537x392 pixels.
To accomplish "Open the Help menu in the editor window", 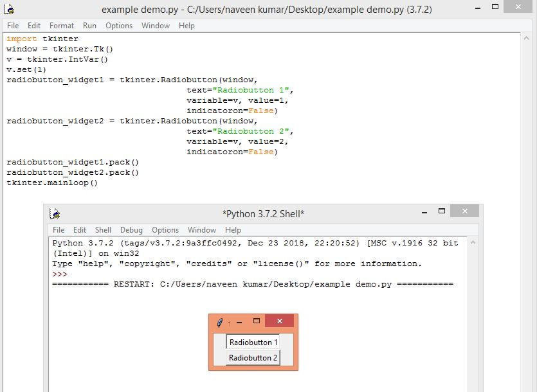I will point(187,26).
